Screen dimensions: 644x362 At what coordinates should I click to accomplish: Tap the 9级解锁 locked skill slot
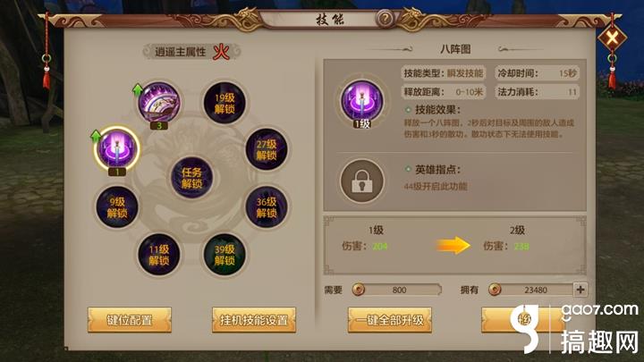click(117, 207)
